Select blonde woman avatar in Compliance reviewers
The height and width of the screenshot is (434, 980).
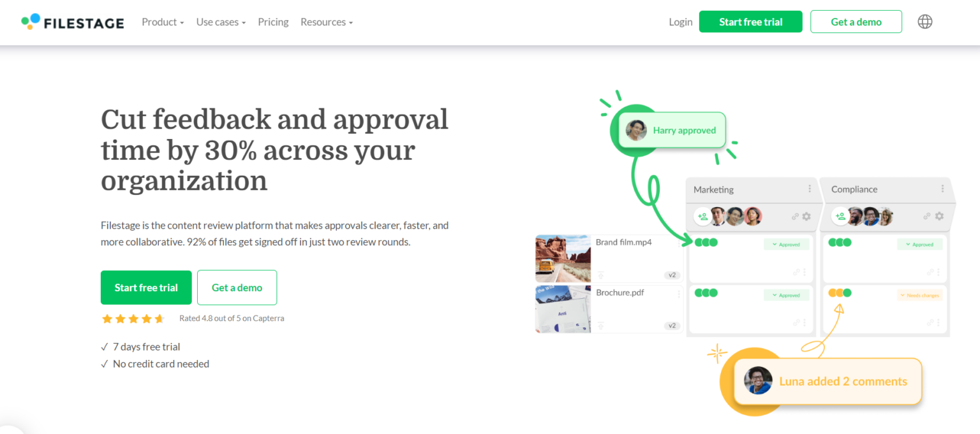pyautogui.click(x=886, y=216)
